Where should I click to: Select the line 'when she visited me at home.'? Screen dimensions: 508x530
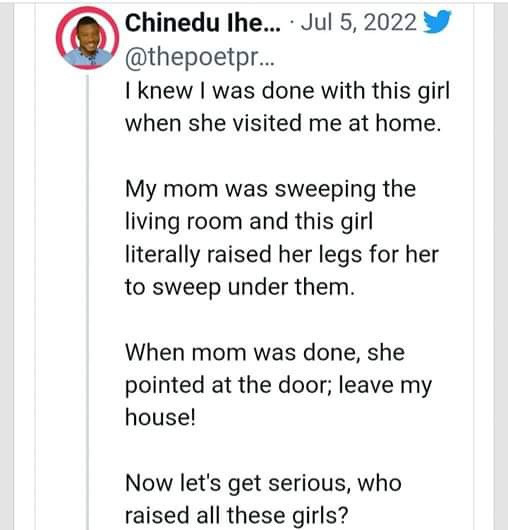tap(283, 123)
